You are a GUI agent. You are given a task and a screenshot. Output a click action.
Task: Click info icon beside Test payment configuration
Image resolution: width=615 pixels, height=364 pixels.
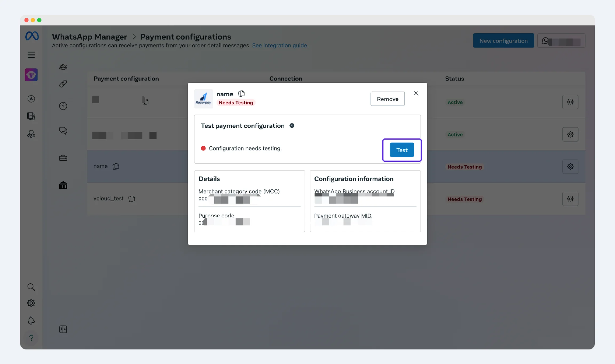pos(292,125)
